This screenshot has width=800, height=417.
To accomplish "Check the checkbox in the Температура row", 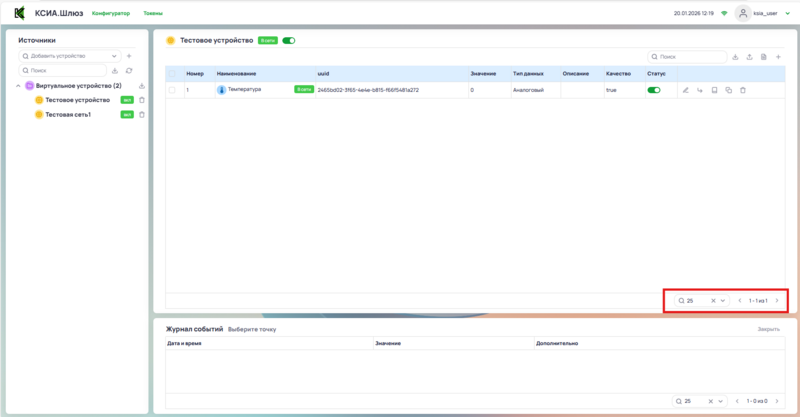I will pos(172,90).
